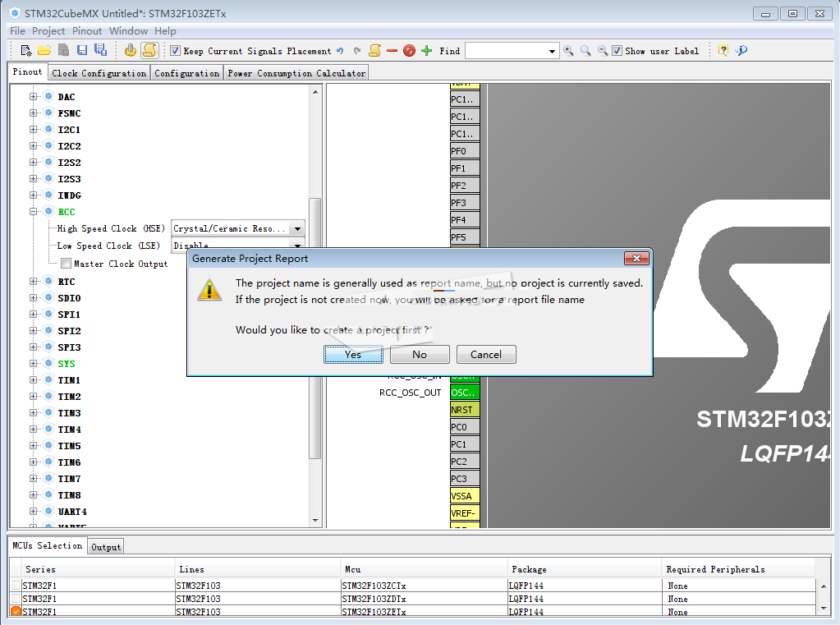Image resolution: width=840 pixels, height=625 pixels.
Task: Click the import project grey document icon
Action: (63, 50)
